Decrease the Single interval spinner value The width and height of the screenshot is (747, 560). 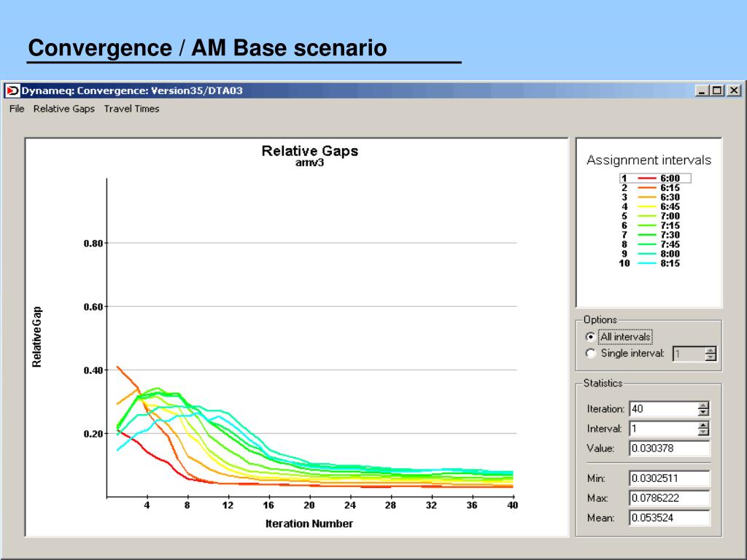711,357
